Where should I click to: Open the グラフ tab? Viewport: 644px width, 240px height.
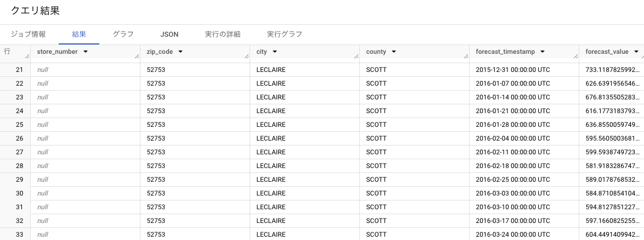click(123, 34)
